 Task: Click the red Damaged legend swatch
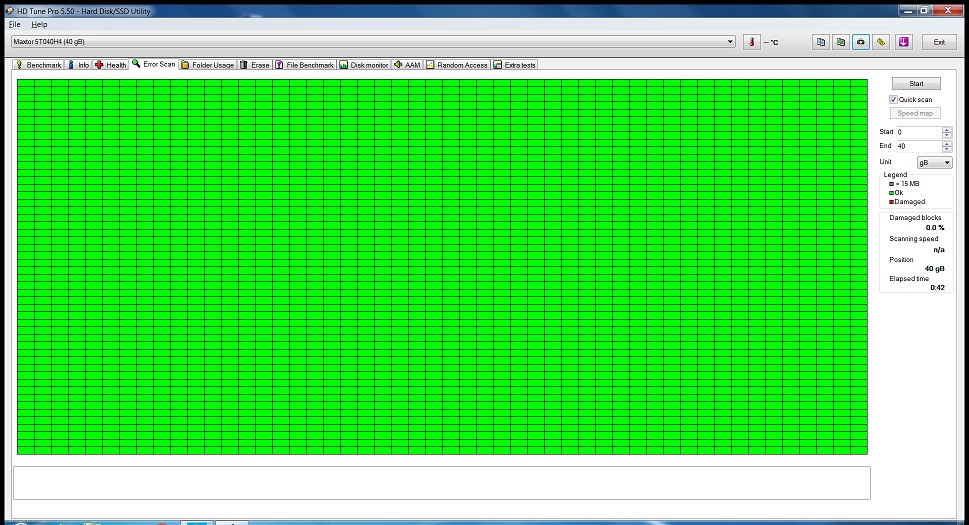pyautogui.click(x=891, y=202)
